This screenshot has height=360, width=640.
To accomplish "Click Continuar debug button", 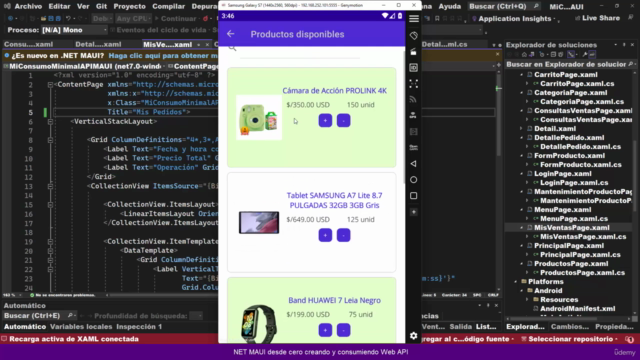I will coord(176,19).
